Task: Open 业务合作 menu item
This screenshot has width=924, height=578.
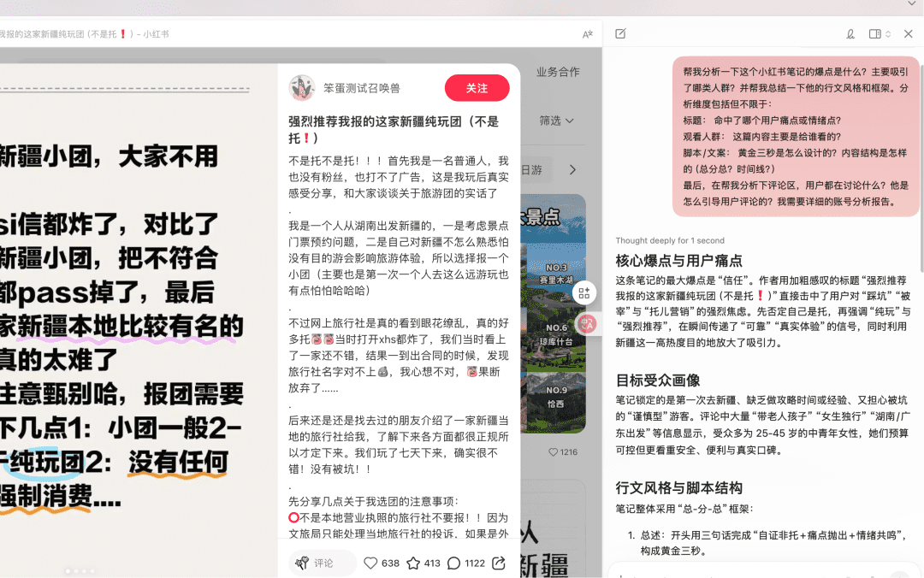Action: tap(558, 72)
